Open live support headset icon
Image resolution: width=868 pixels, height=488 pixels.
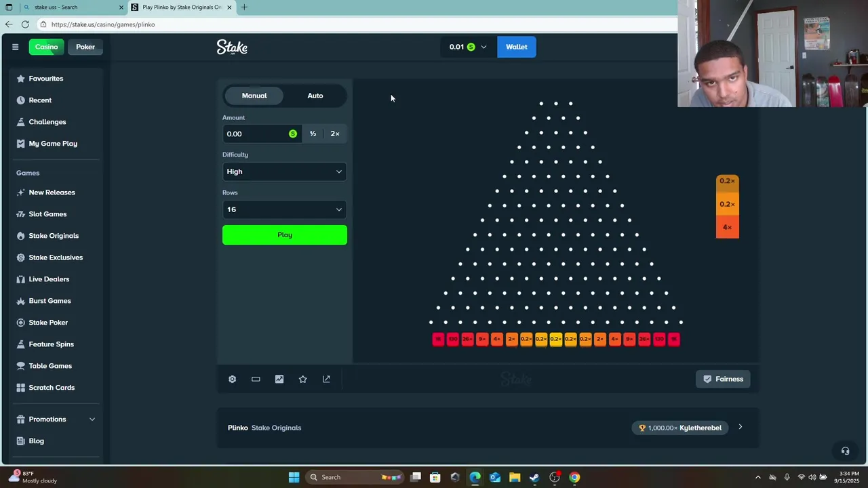845,451
